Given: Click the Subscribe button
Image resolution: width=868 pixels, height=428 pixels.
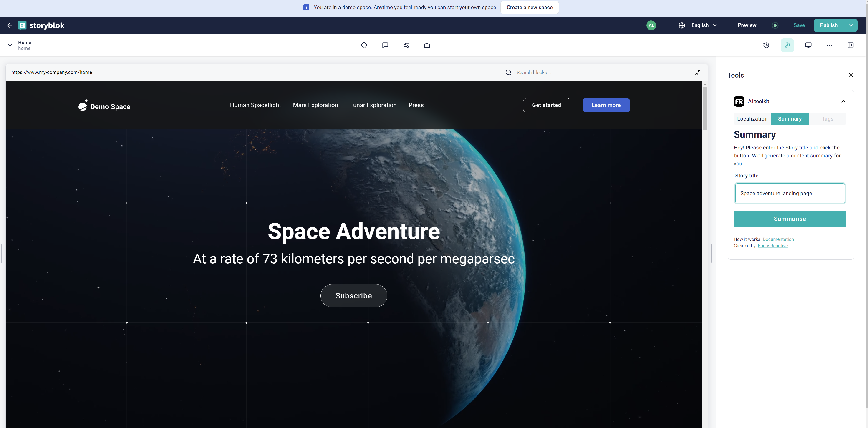Looking at the screenshot, I should pos(353,296).
